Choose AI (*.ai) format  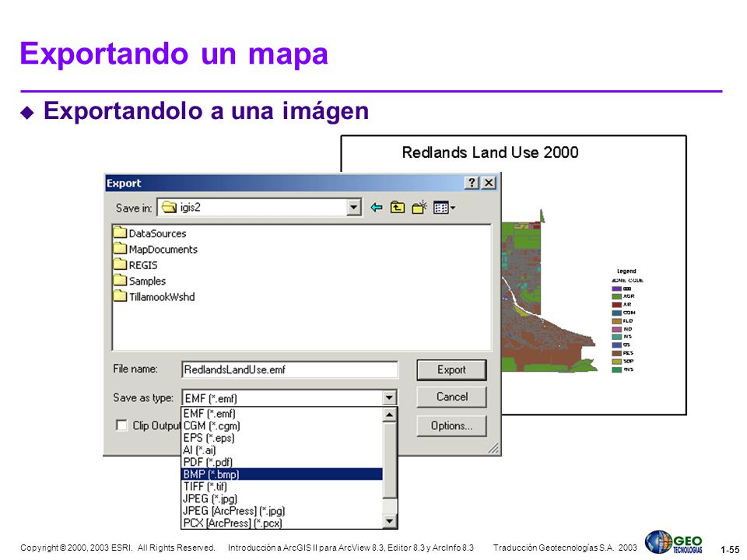point(282,450)
